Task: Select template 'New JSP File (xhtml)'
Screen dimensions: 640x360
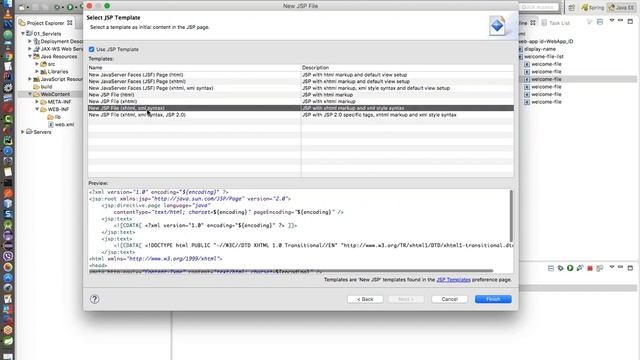Action: click(x=301, y=101)
